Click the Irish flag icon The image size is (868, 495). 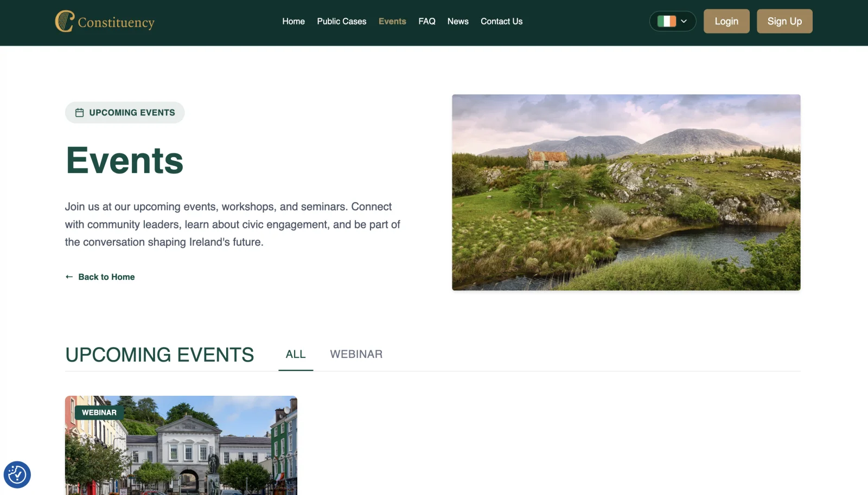pos(667,21)
